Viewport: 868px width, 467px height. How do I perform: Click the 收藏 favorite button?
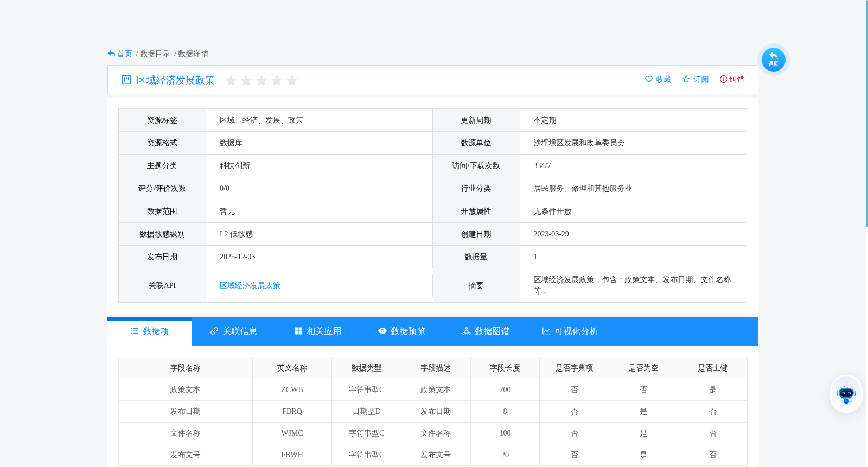(658, 79)
